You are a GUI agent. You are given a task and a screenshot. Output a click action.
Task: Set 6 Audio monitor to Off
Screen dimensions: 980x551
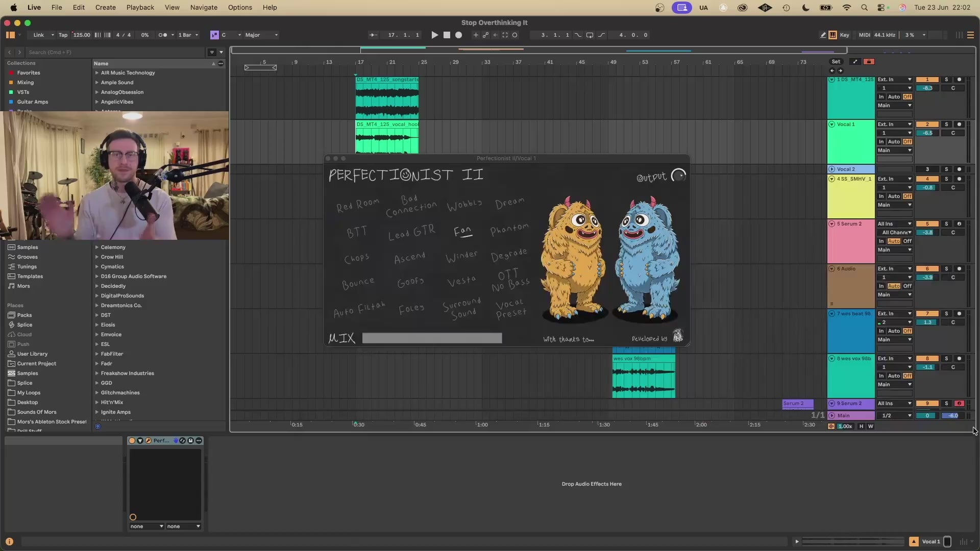click(x=908, y=286)
